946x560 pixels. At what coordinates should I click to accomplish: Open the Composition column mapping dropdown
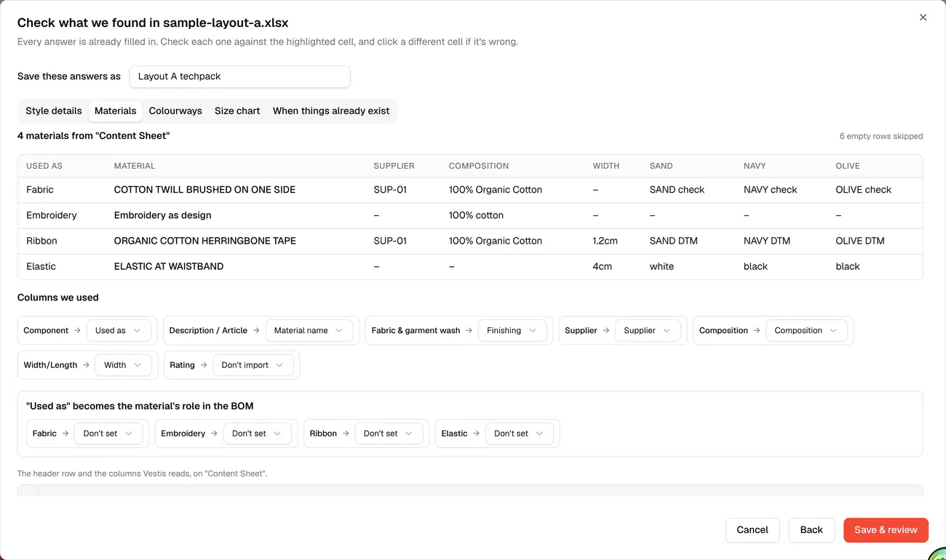click(806, 330)
